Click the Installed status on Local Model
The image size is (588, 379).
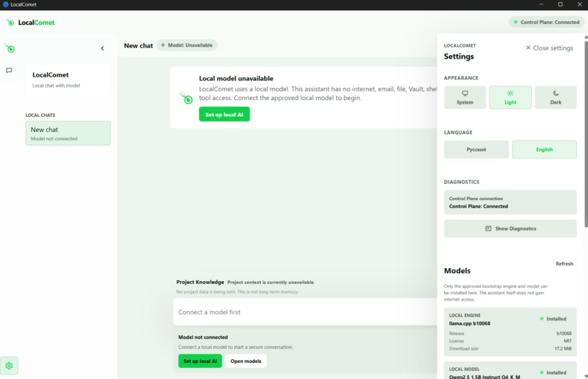553,372
